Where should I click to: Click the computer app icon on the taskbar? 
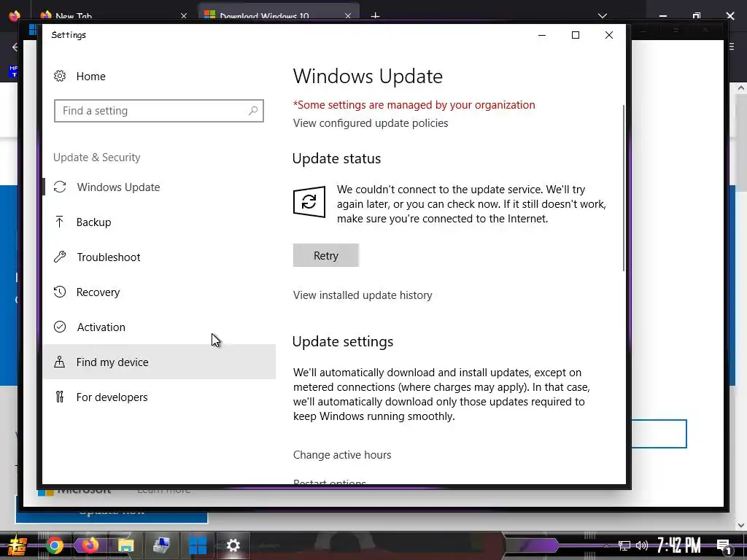[x=161, y=545]
